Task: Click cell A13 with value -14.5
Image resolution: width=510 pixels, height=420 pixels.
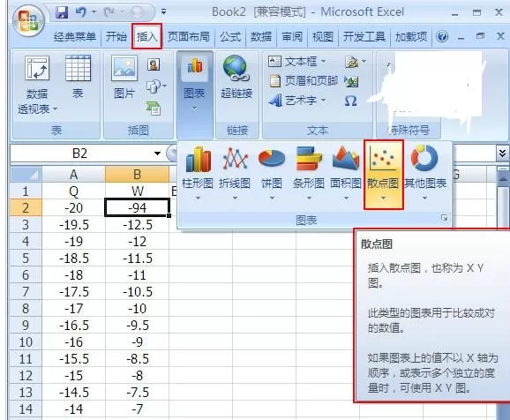Action: [73, 392]
